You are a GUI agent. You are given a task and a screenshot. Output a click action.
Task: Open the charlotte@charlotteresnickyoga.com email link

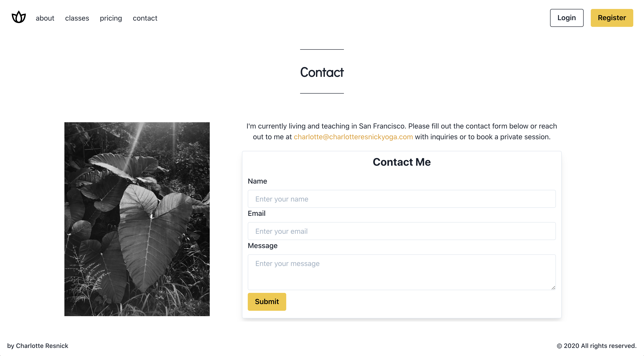(x=353, y=137)
